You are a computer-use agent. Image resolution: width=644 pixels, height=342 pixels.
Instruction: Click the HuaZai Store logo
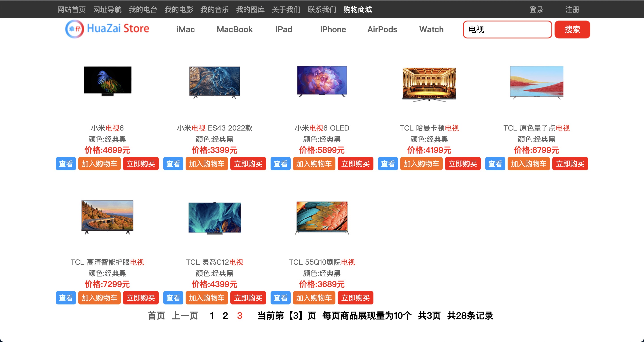pyautogui.click(x=107, y=29)
